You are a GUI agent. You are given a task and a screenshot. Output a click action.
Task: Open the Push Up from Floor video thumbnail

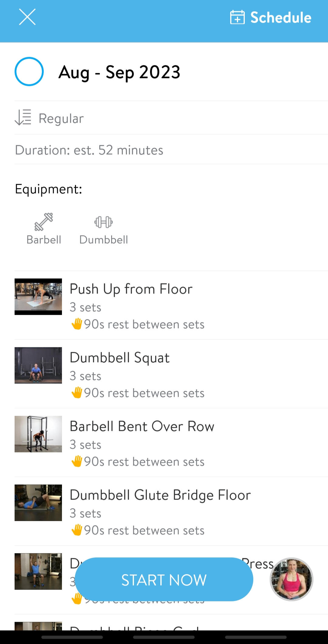38,297
